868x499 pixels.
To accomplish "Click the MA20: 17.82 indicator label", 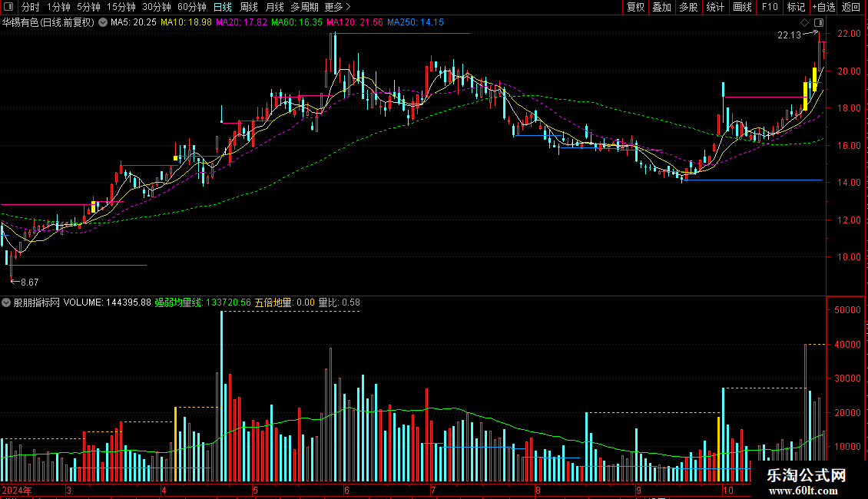I will pyautogui.click(x=241, y=22).
